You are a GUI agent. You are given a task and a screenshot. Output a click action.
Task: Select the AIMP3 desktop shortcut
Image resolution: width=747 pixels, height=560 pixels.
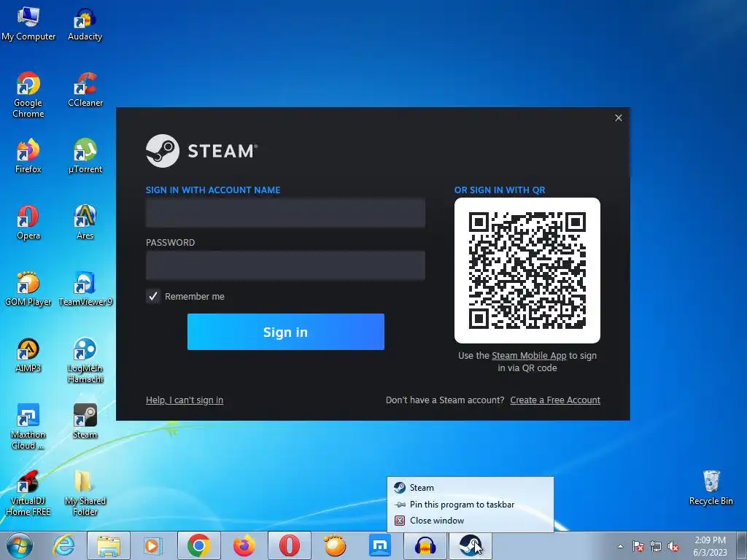click(28, 355)
